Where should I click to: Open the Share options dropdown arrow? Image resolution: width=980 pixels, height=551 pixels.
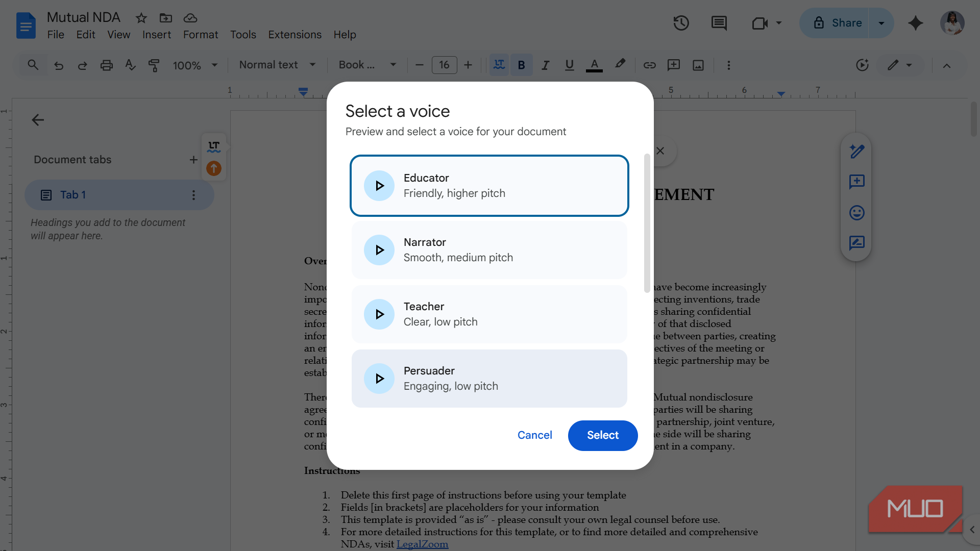881,23
